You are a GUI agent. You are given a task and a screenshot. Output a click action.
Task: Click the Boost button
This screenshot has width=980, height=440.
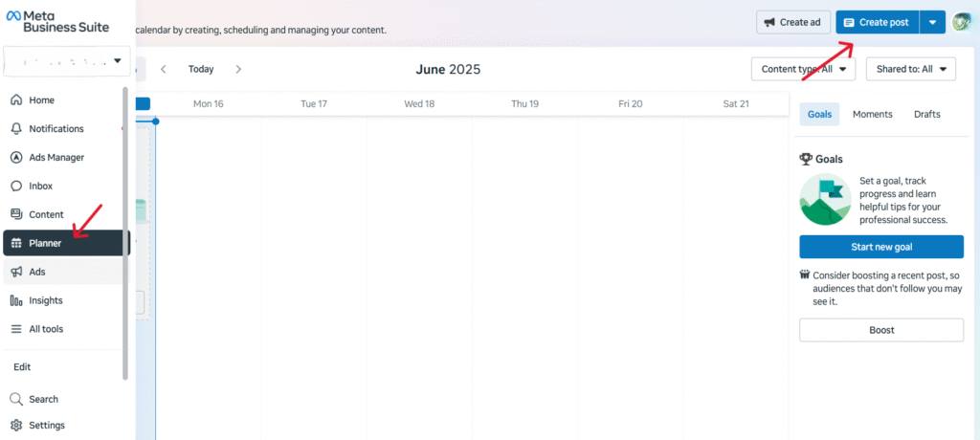(881, 330)
